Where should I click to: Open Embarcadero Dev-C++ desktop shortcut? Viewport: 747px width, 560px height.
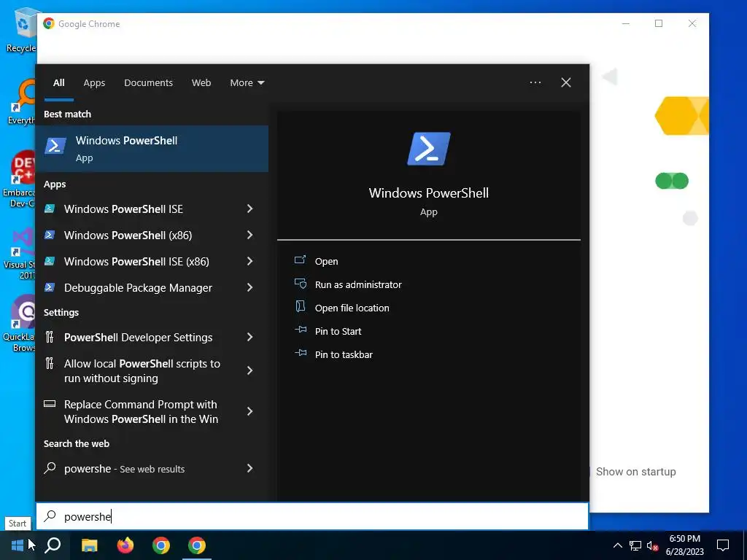[20, 179]
